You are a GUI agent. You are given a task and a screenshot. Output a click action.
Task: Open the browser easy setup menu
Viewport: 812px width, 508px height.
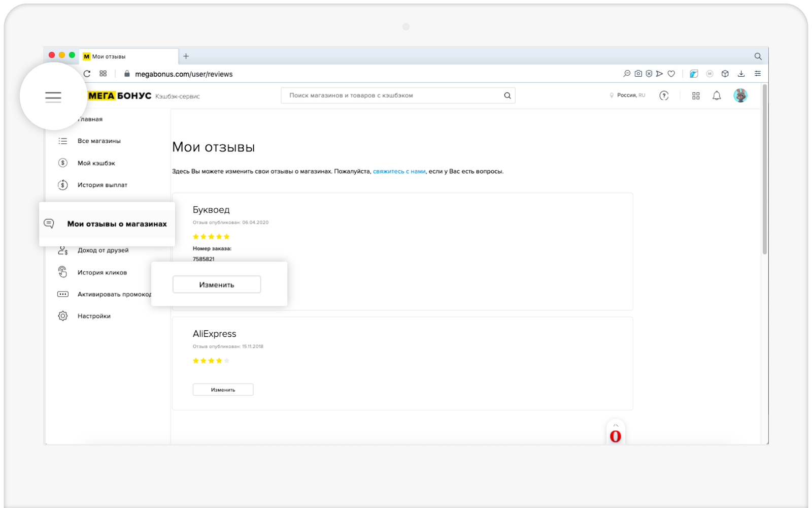coord(757,74)
